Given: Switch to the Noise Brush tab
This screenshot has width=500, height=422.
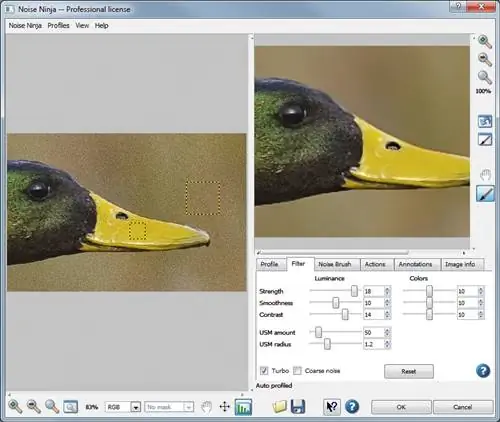Looking at the screenshot, I should pos(335,264).
